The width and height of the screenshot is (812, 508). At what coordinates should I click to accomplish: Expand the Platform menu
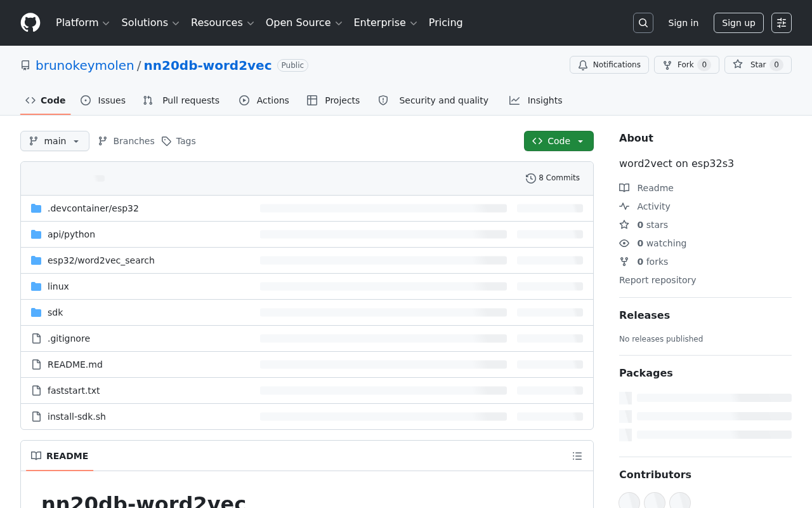tap(82, 23)
